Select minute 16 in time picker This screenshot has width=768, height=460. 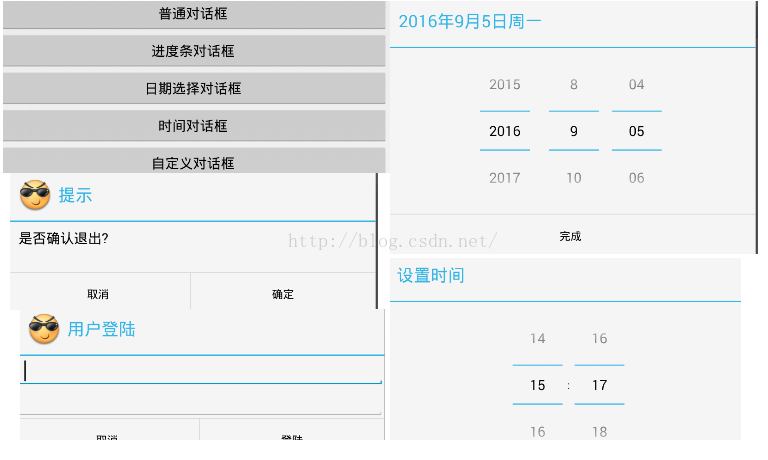(600, 339)
